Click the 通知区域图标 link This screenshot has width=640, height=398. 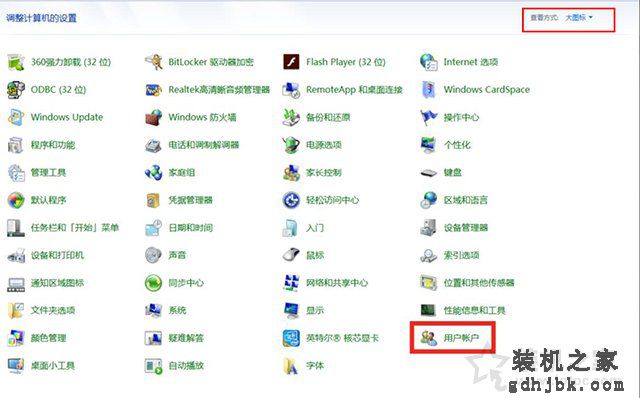click(x=57, y=283)
